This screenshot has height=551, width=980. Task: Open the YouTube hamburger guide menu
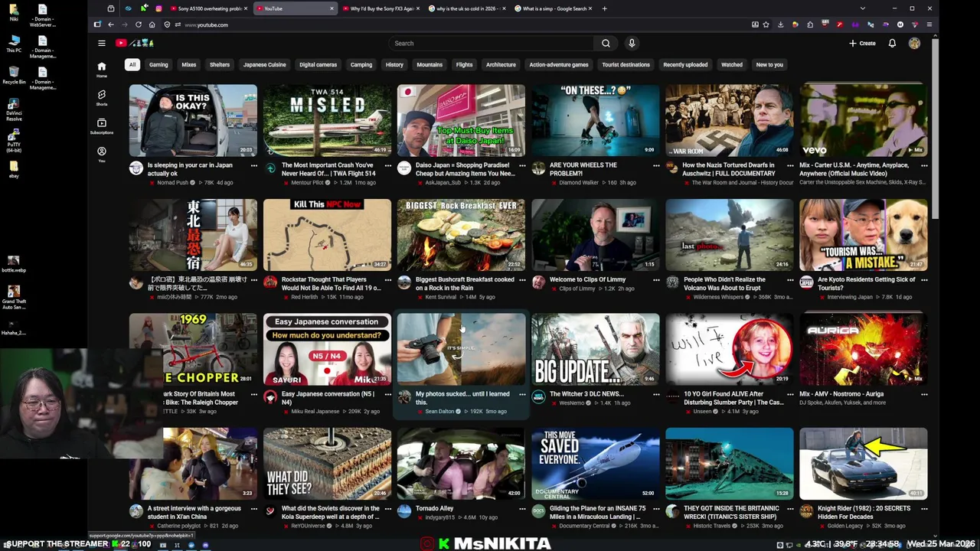pyautogui.click(x=101, y=43)
